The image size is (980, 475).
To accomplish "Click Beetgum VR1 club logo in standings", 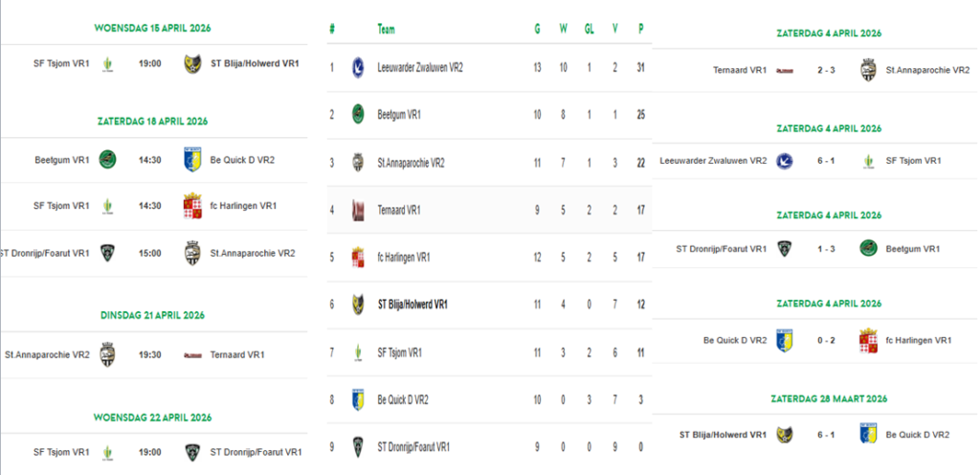I will pyautogui.click(x=358, y=114).
